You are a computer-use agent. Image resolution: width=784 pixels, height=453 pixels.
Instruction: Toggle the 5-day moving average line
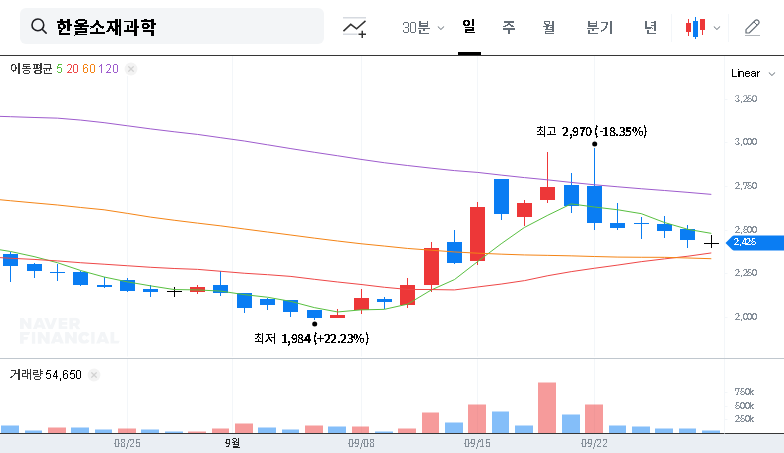60,69
